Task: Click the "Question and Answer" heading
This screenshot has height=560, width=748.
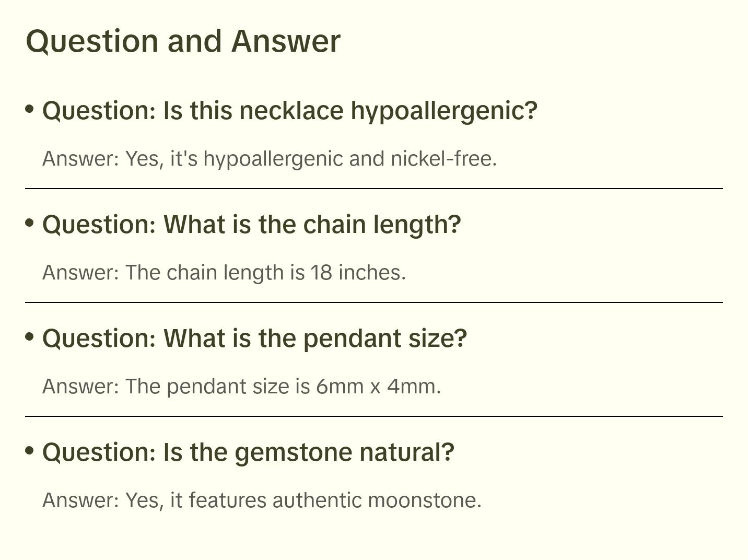Action: coord(183,41)
